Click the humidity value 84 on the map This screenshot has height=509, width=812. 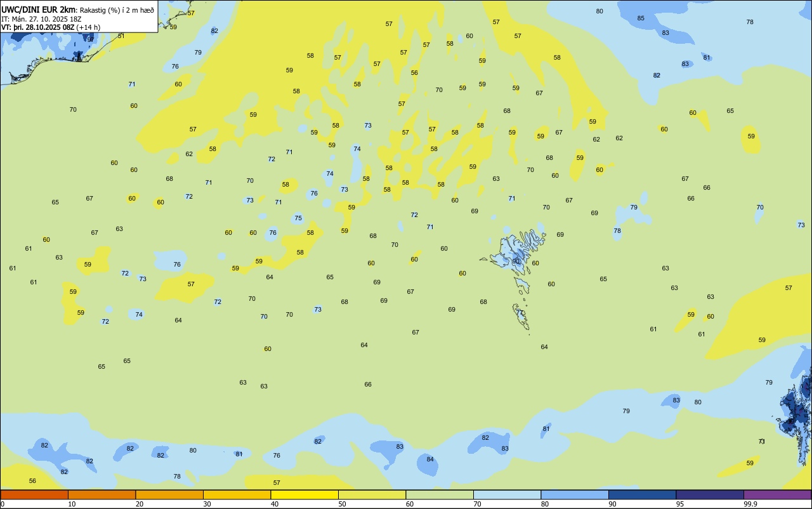click(430, 459)
